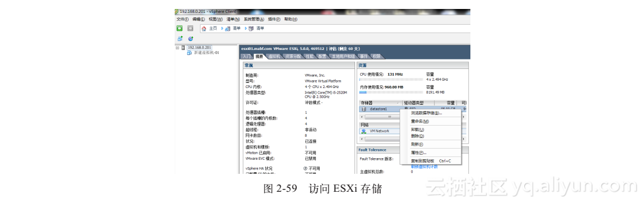Click the first 清单 breadcrumb item
This screenshot has width=644, height=203.
236,29
